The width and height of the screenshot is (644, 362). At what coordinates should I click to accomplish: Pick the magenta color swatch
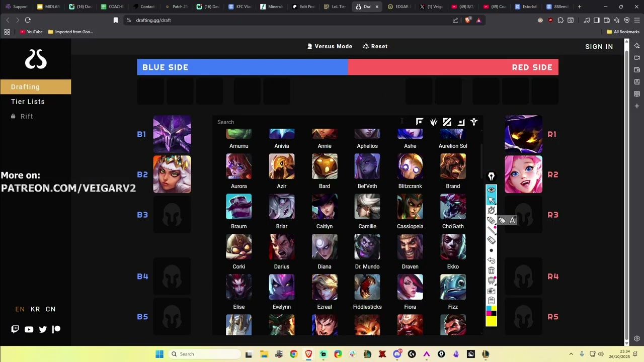click(x=489, y=313)
